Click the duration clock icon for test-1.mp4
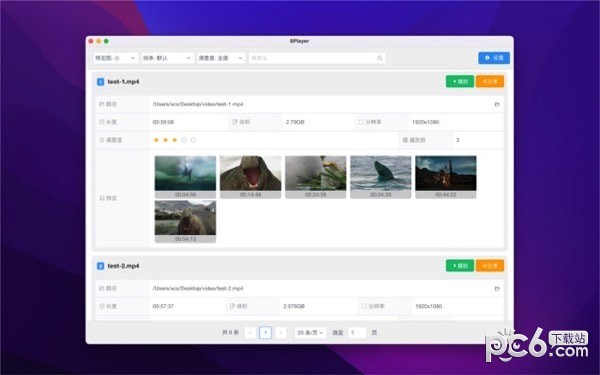The height and width of the screenshot is (375, 600). coord(102,122)
